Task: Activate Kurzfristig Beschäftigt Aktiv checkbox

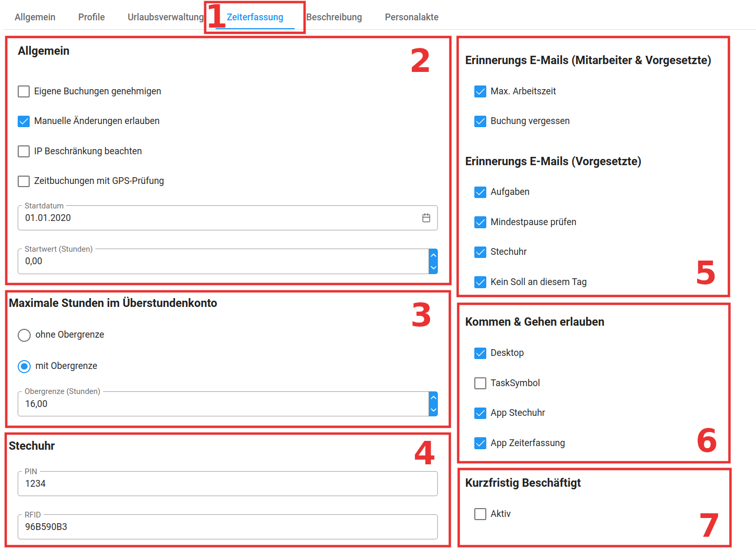Action: [x=481, y=514]
